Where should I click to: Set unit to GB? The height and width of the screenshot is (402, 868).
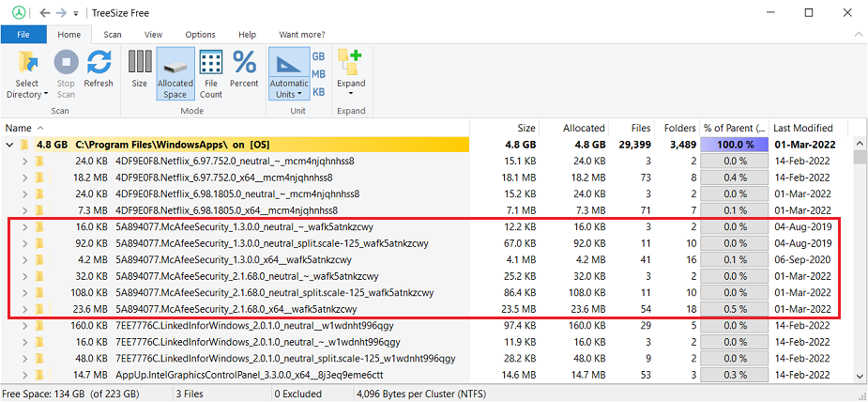pyautogui.click(x=318, y=56)
